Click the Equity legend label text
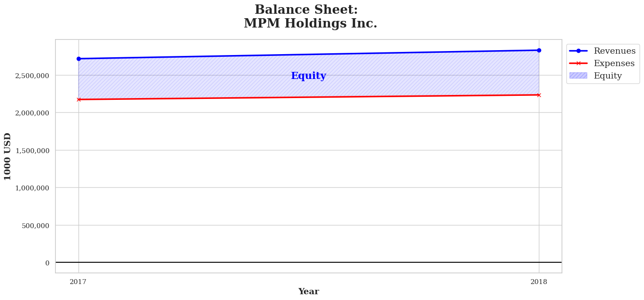644x300 pixels. (x=608, y=76)
